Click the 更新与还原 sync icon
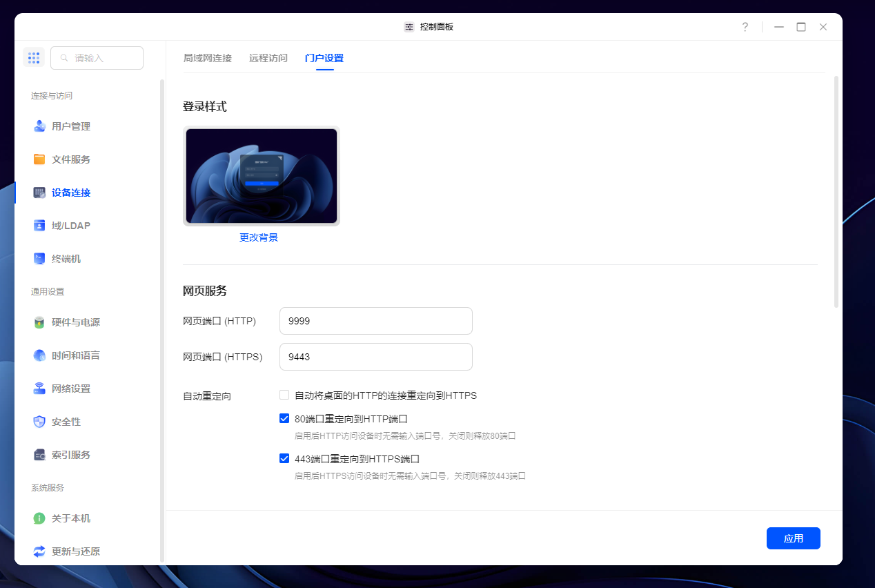Image resolution: width=875 pixels, height=588 pixels. 39,551
